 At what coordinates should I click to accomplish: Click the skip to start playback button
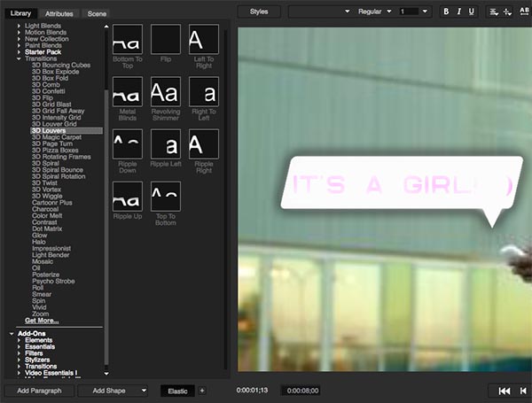504,391
